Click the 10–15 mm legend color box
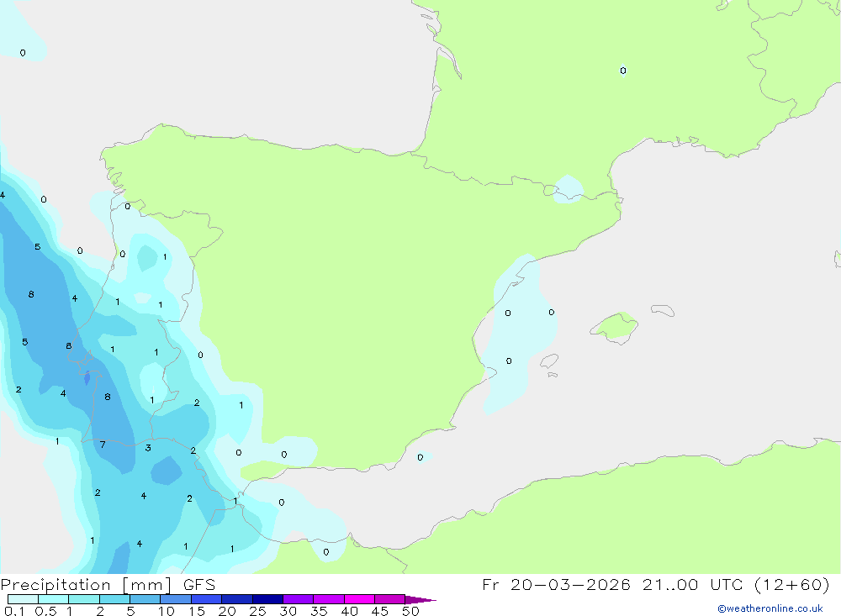 176,599
